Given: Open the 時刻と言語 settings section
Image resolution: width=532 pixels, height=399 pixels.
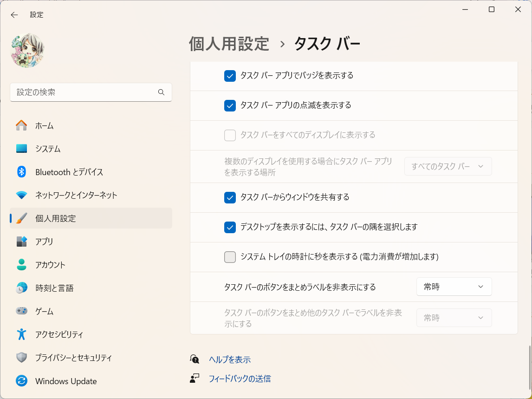Looking at the screenshot, I should tap(54, 288).
